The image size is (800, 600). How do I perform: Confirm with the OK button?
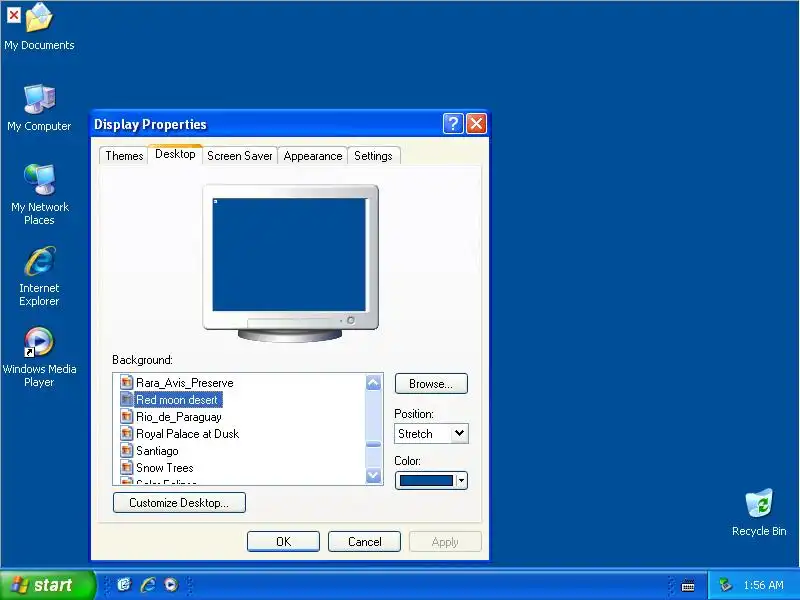(283, 542)
